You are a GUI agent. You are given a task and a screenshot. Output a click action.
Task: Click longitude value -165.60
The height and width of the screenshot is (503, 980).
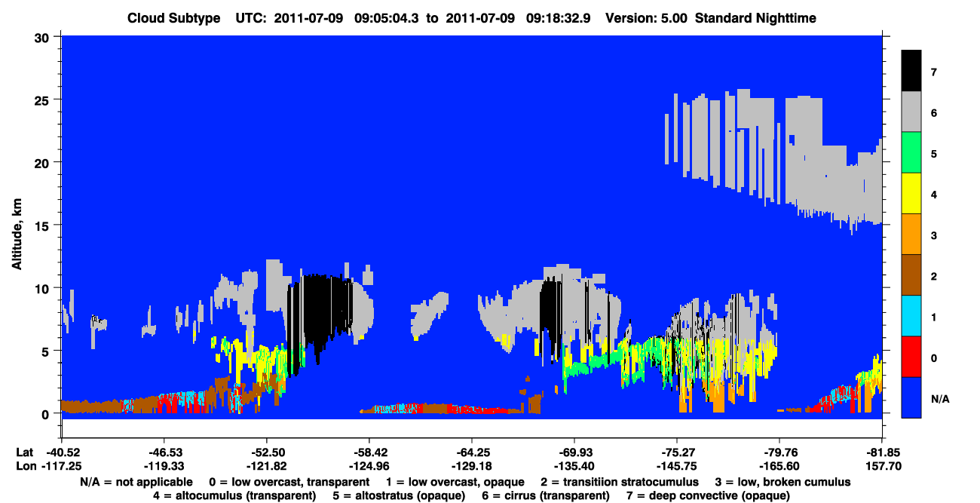779,467
